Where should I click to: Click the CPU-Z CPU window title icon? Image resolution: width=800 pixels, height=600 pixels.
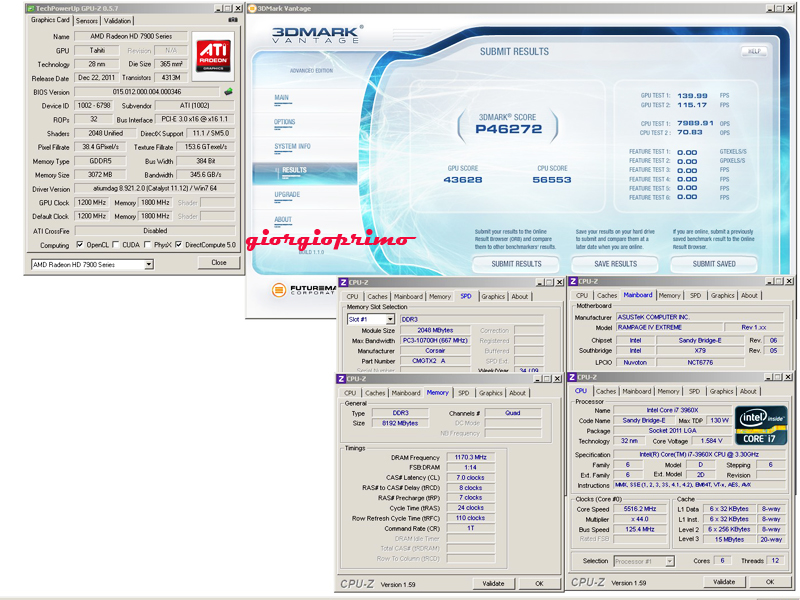(572, 377)
